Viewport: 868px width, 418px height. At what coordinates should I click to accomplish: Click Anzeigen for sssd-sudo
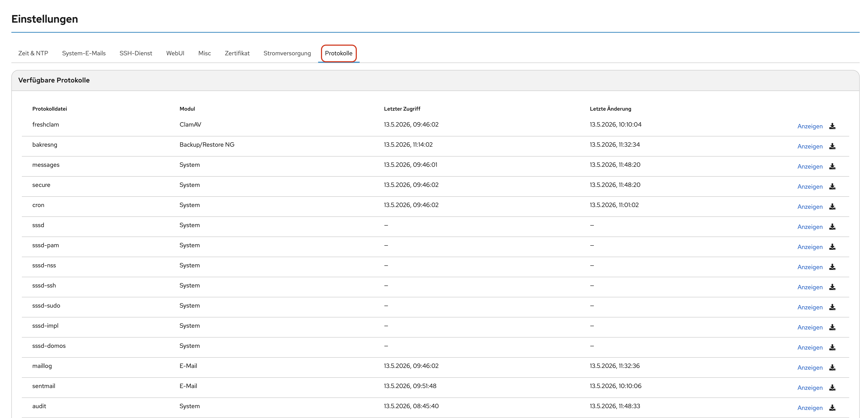pos(810,307)
